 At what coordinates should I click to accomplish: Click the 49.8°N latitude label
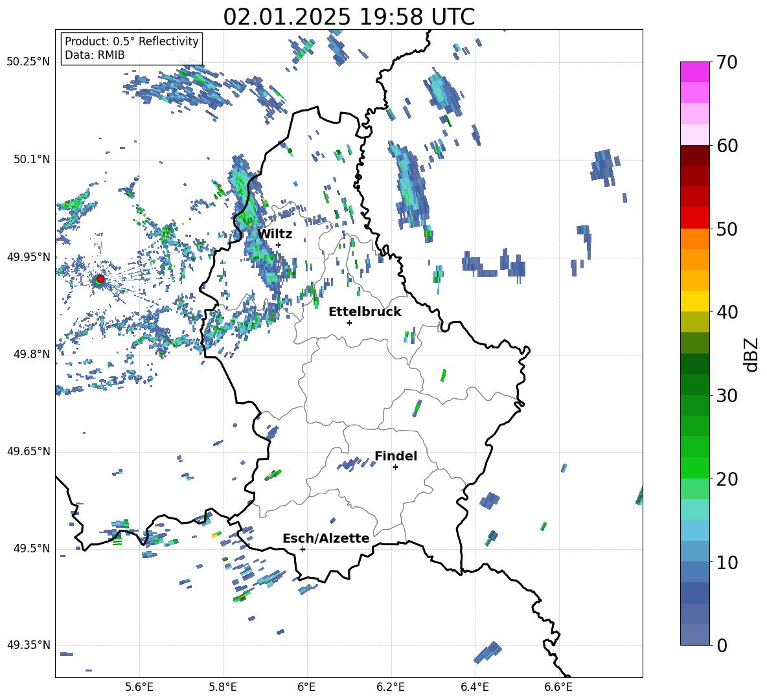click(32, 354)
